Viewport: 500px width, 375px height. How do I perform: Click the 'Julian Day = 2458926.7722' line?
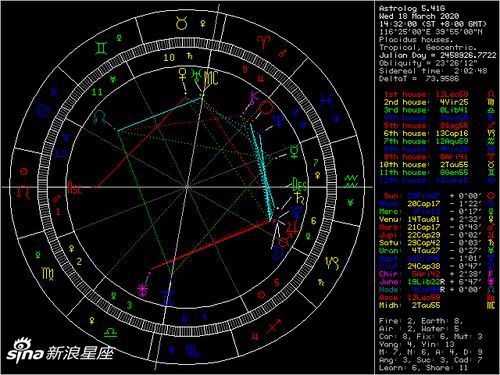tap(437, 55)
